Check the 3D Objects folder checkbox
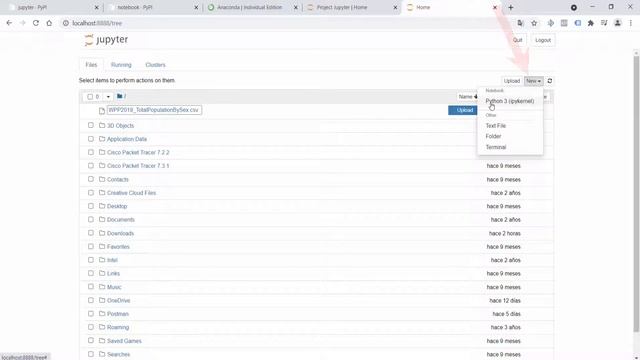 pyautogui.click(x=91, y=125)
